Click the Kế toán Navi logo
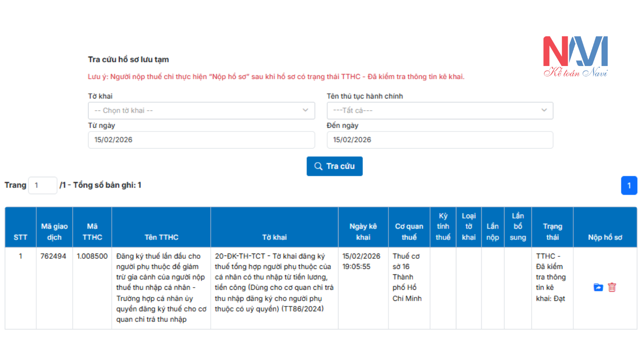The width and height of the screenshot is (644, 362). [x=576, y=57]
